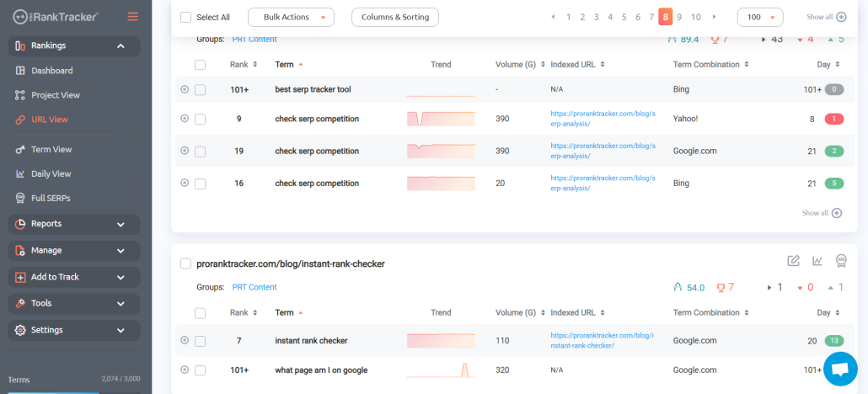Go to page 9 in pagination
The image size is (868, 394).
679,17
